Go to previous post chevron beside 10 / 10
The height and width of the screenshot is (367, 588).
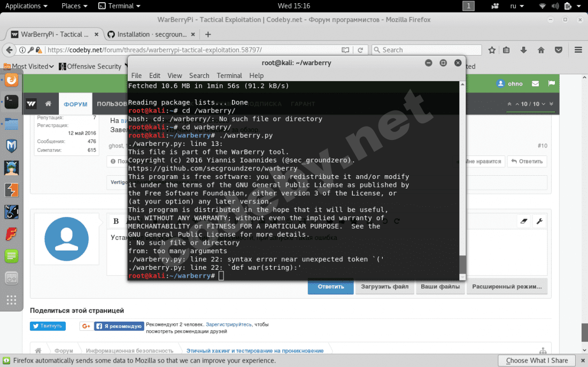pos(517,104)
